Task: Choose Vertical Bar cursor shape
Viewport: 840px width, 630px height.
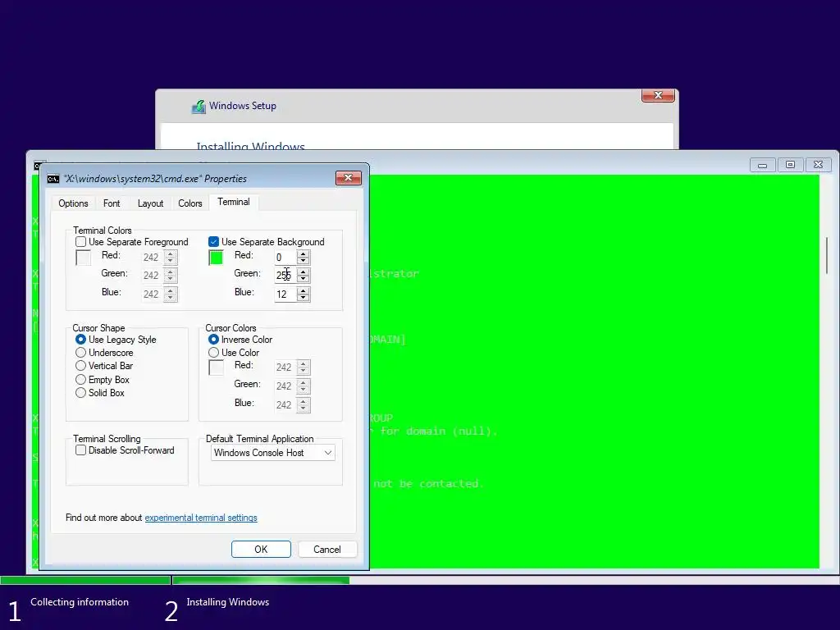Action: [x=80, y=366]
